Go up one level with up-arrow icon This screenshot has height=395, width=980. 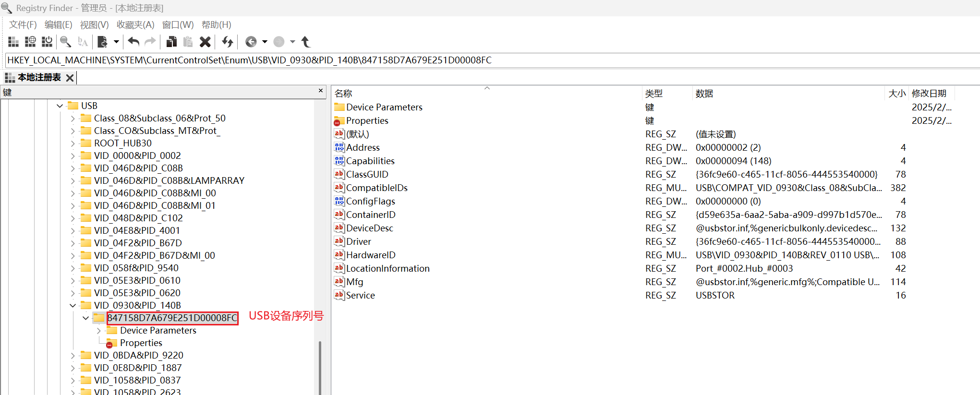305,42
